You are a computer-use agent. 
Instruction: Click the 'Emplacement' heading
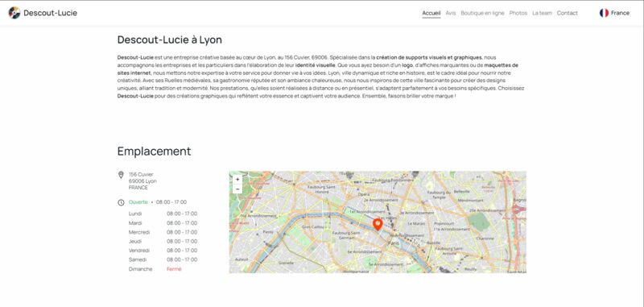(x=154, y=151)
